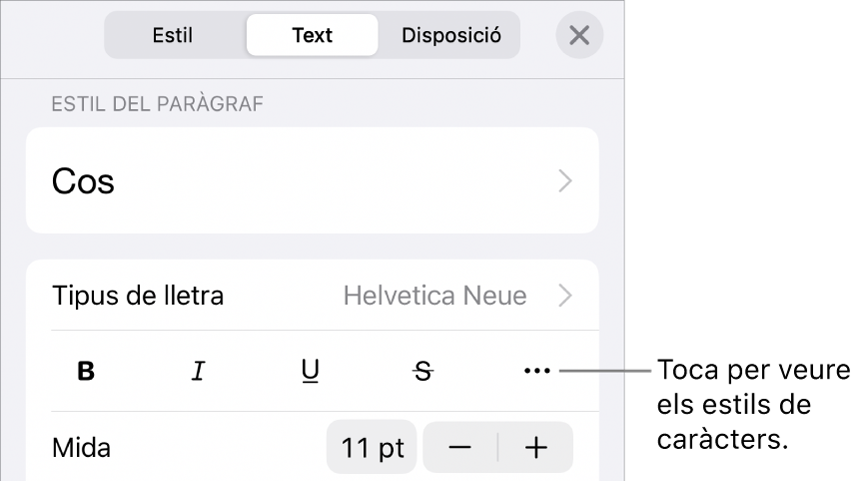Expand paragraph styles using chevron beside Cos
Screen dimensions: 862x481
click(x=566, y=181)
